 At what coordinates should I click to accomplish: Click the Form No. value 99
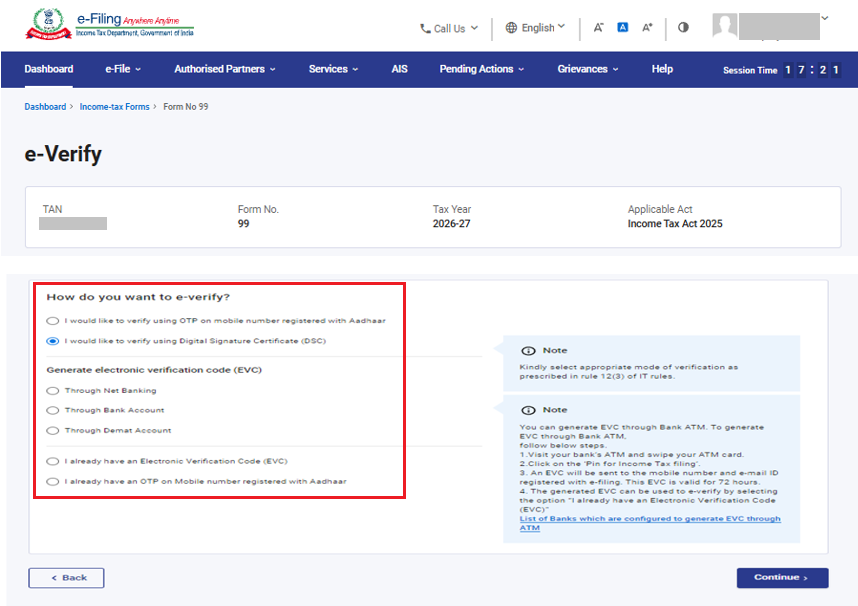244,223
